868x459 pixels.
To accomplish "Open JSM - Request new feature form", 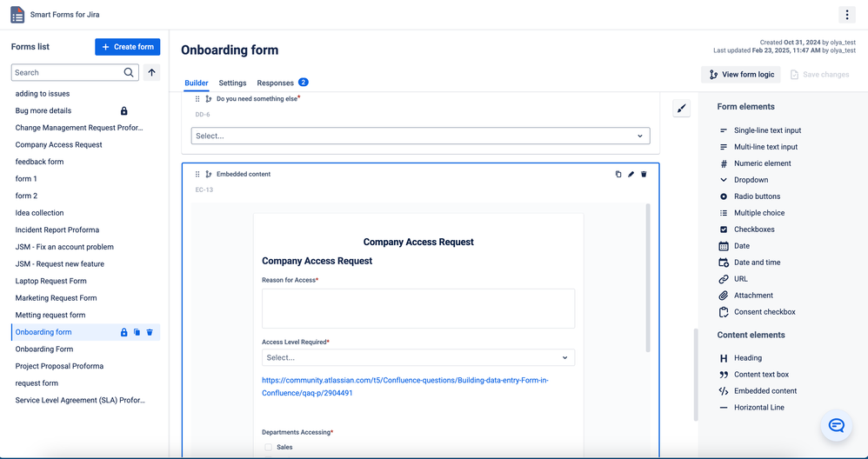I will [x=60, y=264].
